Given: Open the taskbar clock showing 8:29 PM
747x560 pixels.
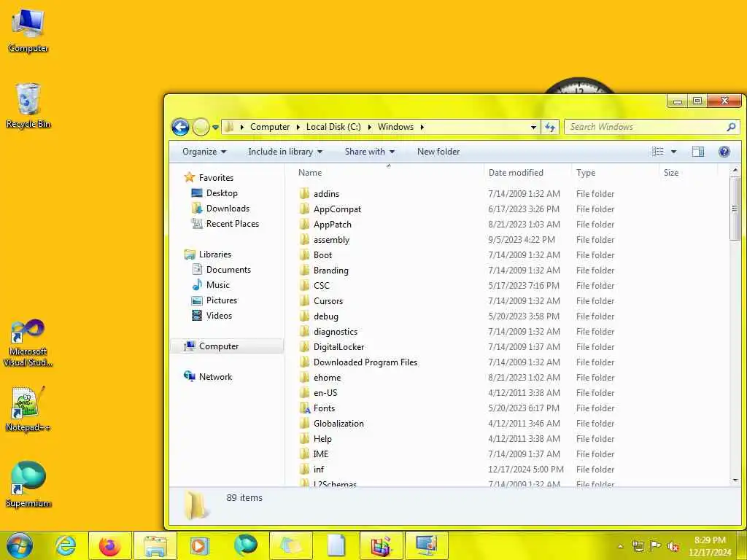Looking at the screenshot, I should 710,546.
